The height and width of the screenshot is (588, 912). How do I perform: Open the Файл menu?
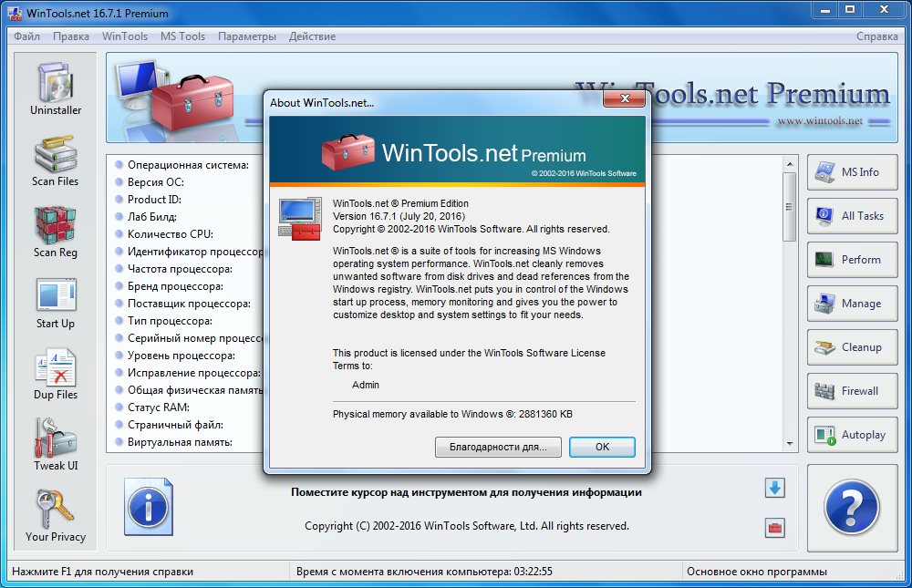(x=26, y=36)
